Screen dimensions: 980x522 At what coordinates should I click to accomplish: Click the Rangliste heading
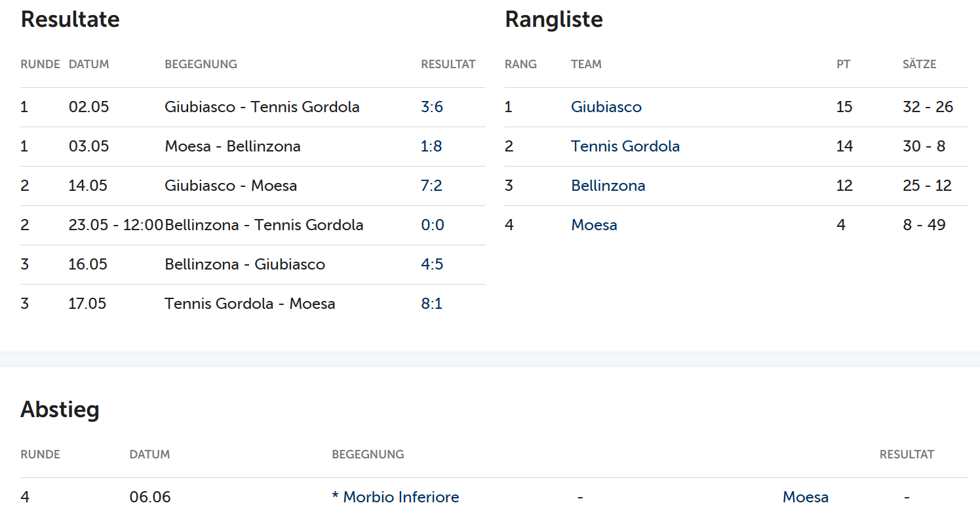click(554, 20)
